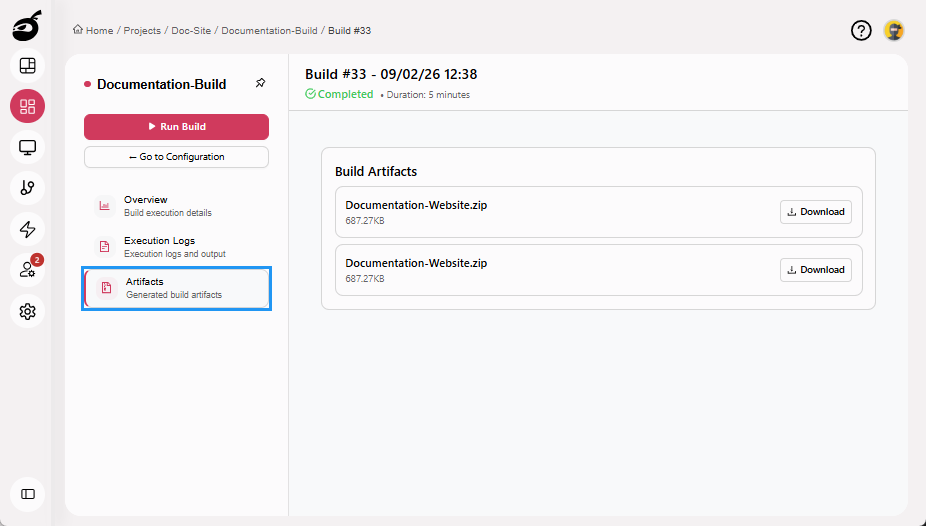Click the Execution logs and output subtitle
926x526 pixels.
click(x=175, y=254)
